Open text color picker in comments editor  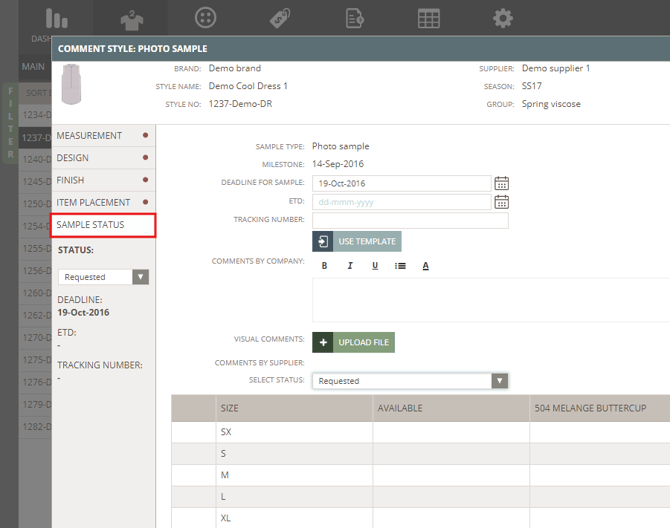[425, 266]
